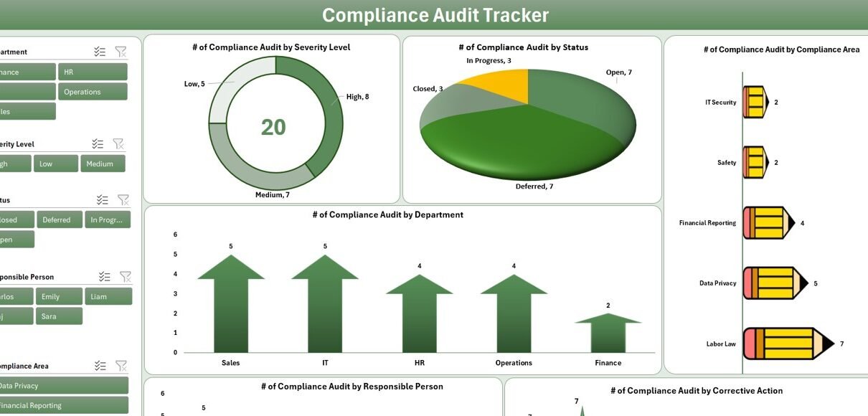Toggle multi-select on the Status slicer
The height and width of the screenshot is (416, 868).
pyautogui.click(x=103, y=200)
